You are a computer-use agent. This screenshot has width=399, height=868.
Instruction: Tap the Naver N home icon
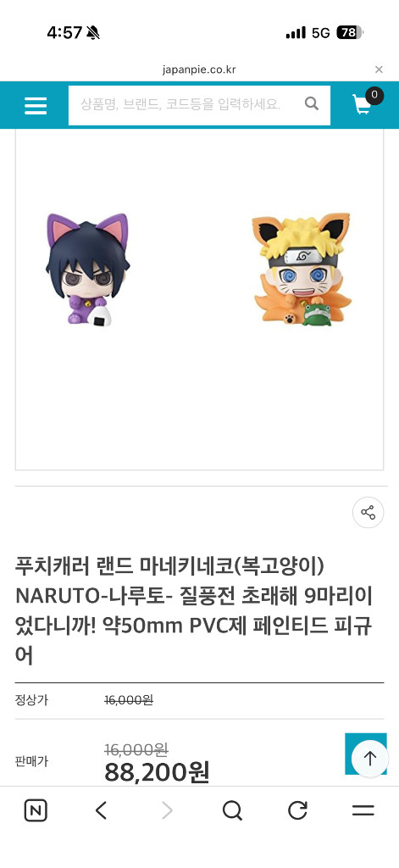pos(36,811)
